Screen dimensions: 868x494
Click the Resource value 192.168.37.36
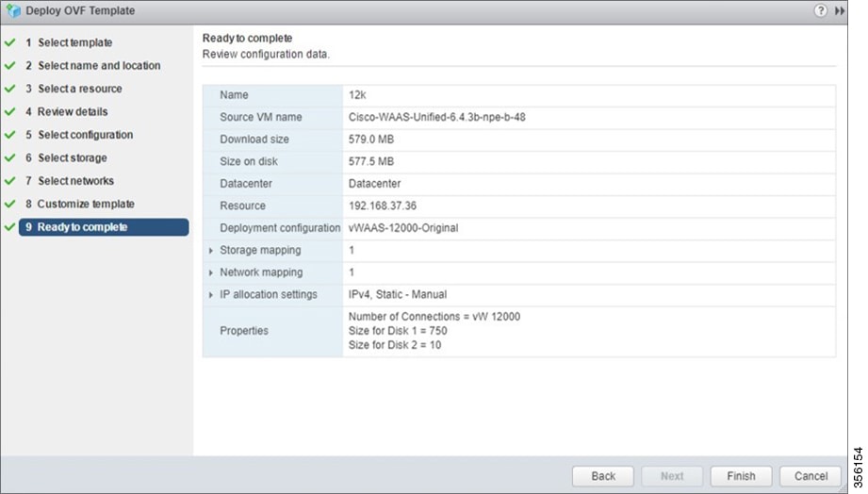coord(382,206)
